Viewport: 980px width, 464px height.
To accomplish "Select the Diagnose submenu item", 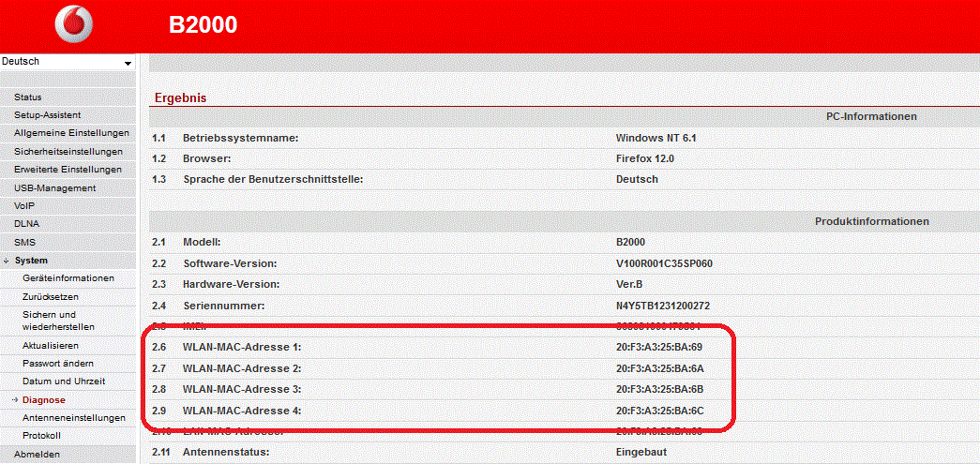I will (43, 399).
